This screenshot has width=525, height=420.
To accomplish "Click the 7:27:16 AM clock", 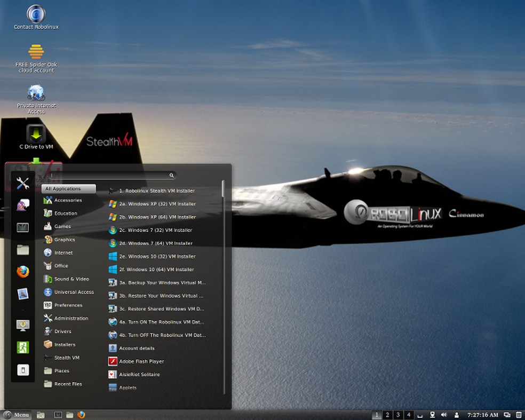I will (x=482, y=415).
